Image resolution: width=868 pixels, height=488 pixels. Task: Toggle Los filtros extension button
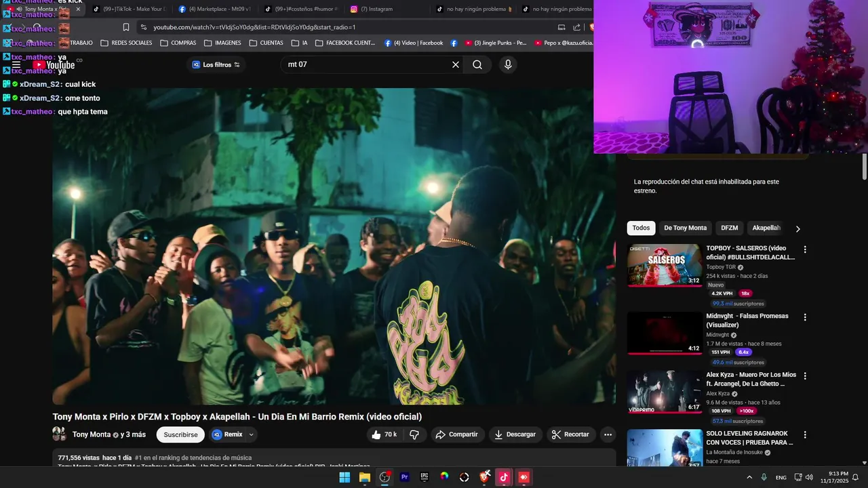216,64
